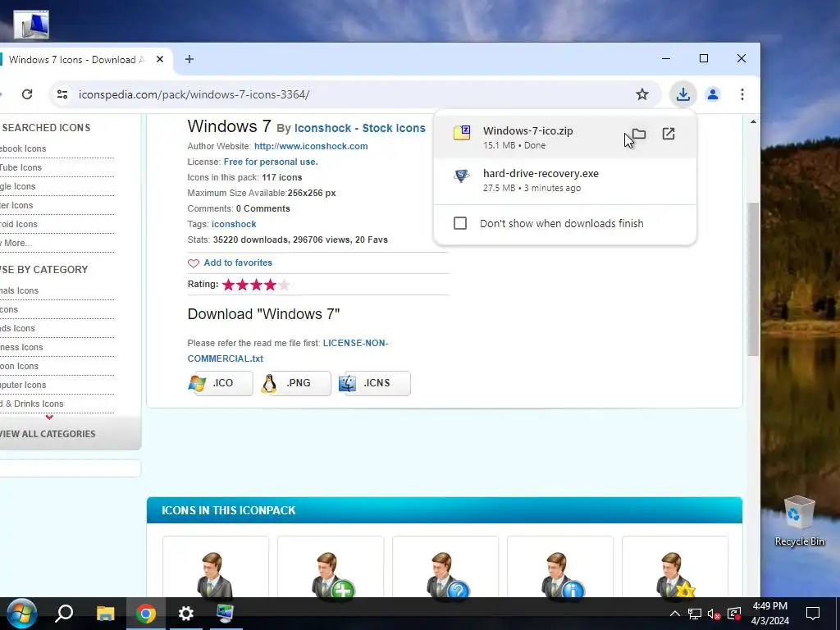Open the businessman with star badge thumbnail
The image size is (840, 630).
coord(675,567)
